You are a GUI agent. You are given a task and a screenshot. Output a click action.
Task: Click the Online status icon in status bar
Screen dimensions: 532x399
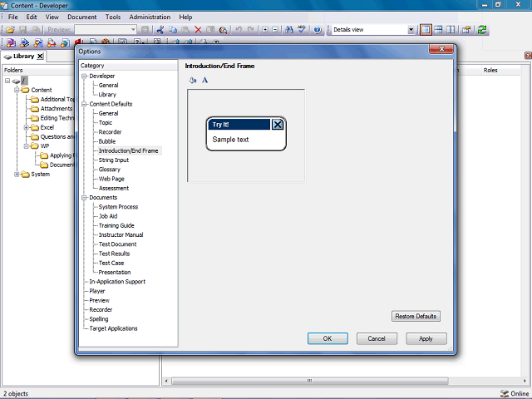(x=505, y=393)
